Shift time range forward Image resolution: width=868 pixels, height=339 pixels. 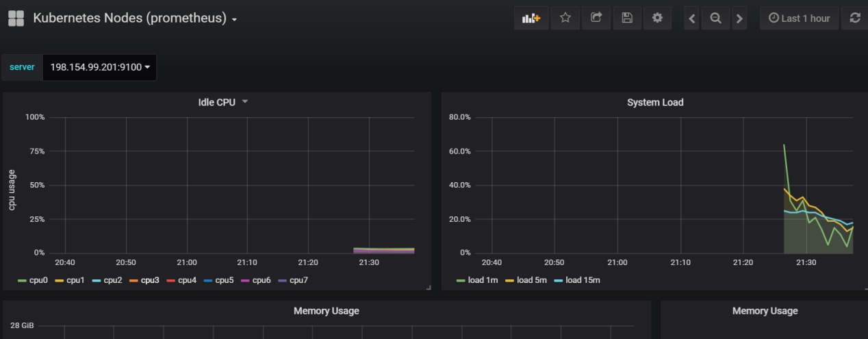(739, 18)
